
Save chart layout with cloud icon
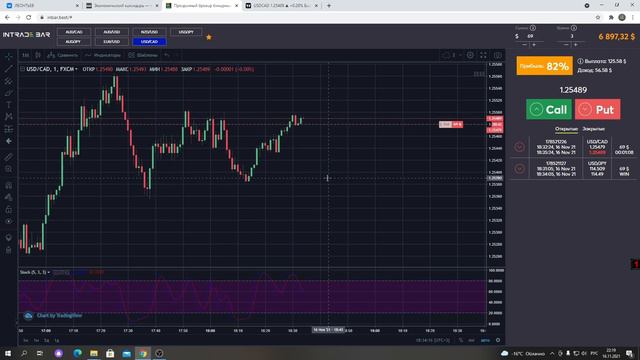(447, 55)
